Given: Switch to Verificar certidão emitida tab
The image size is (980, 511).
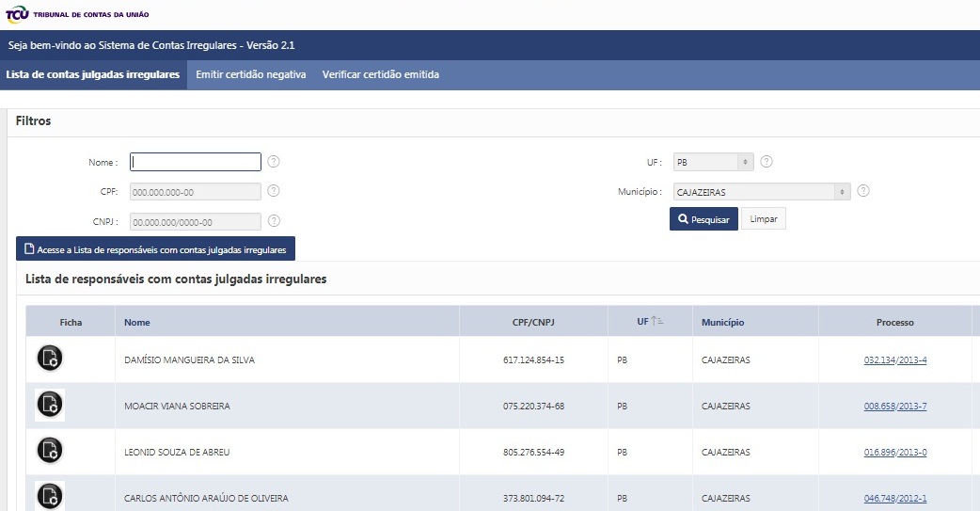Looking at the screenshot, I should tap(380, 74).
